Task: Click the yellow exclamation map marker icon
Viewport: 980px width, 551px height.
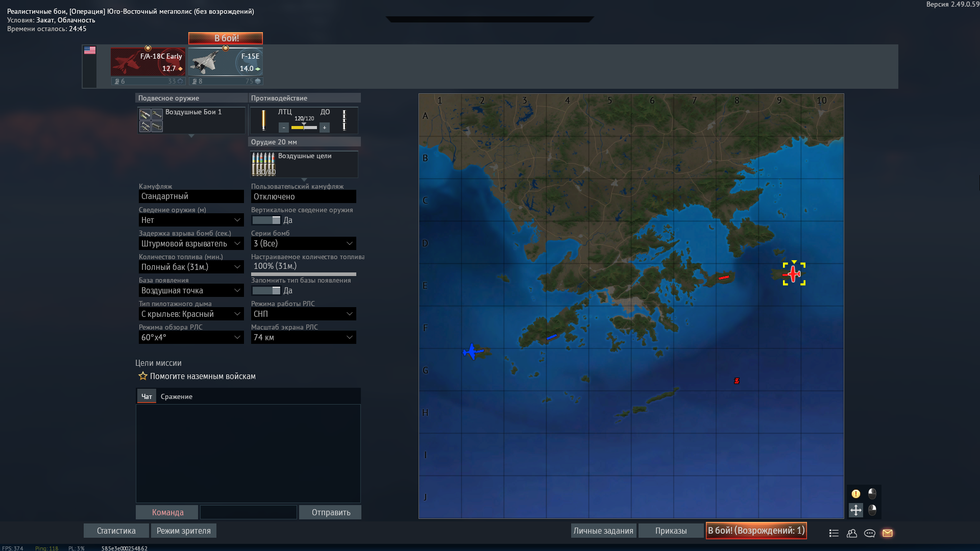Action: (855, 494)
